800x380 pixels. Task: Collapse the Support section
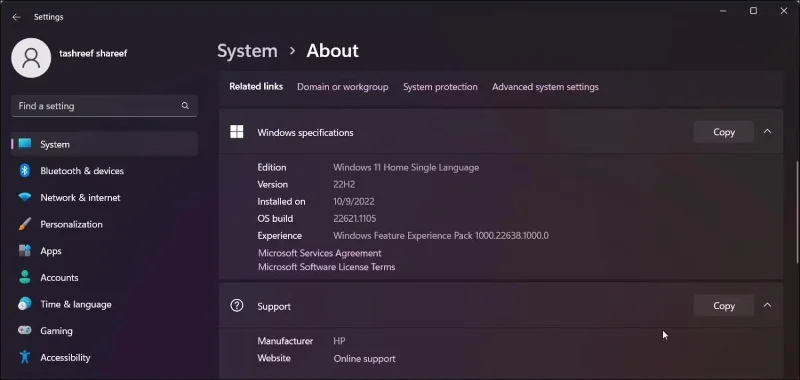tap(767, 305)
